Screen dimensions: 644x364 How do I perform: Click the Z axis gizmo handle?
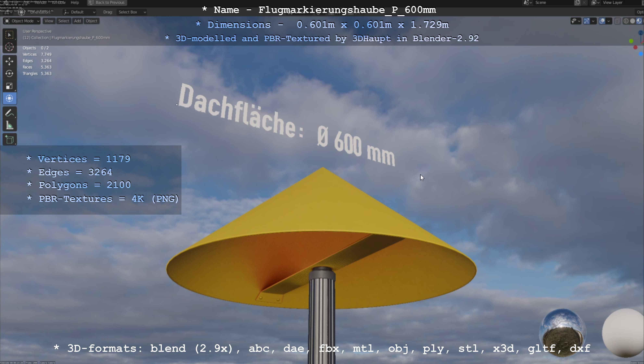tap(641, 33)
